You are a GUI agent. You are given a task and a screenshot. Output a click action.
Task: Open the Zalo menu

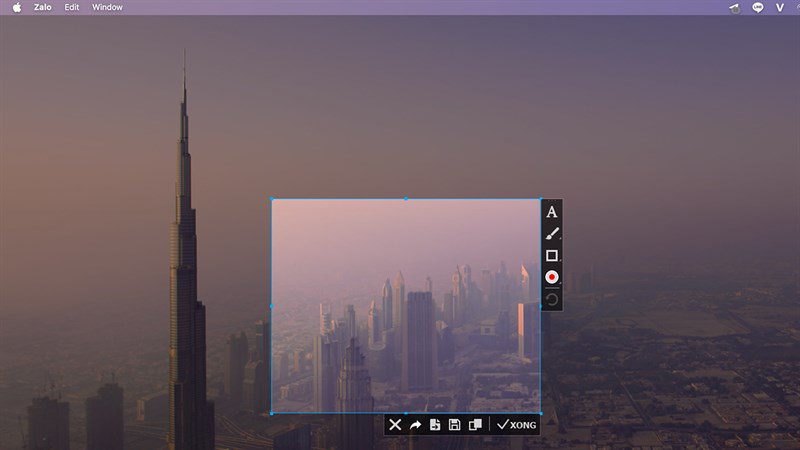click(42, 7)
